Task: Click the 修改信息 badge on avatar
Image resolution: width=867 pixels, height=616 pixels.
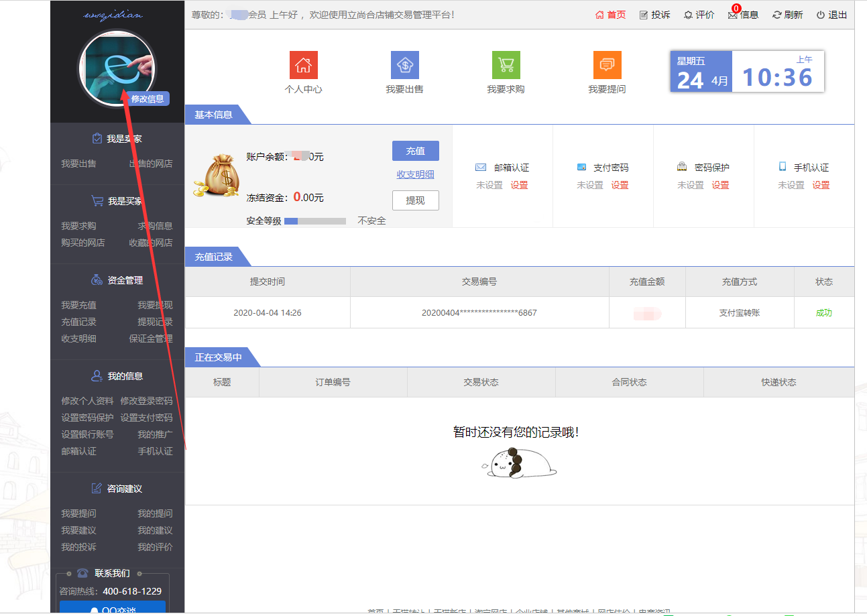Action: click(147, 99)
